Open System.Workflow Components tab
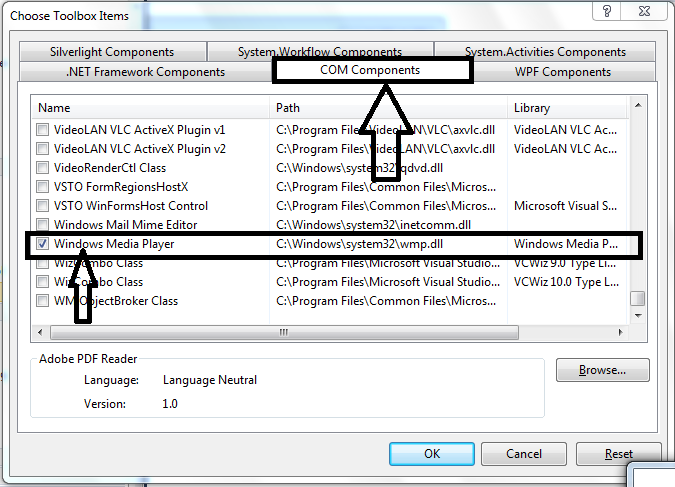 pyautogui.click(x=320, y=52)
